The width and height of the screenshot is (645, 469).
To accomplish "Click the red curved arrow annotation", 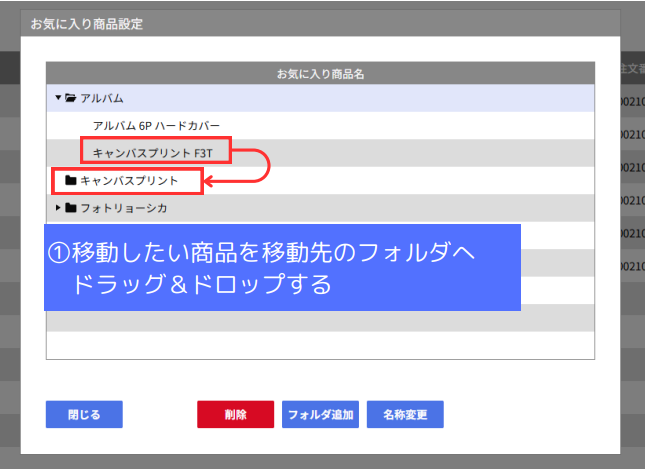I will tap(262, 166).
